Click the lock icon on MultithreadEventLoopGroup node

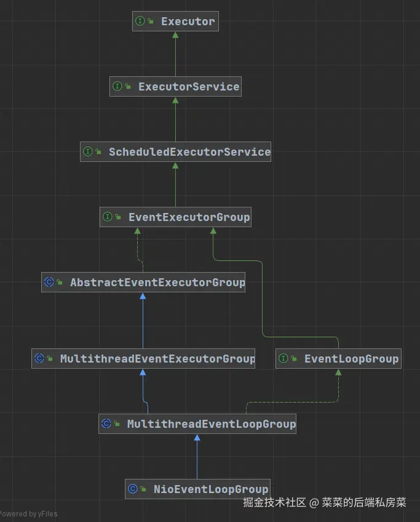117,424
